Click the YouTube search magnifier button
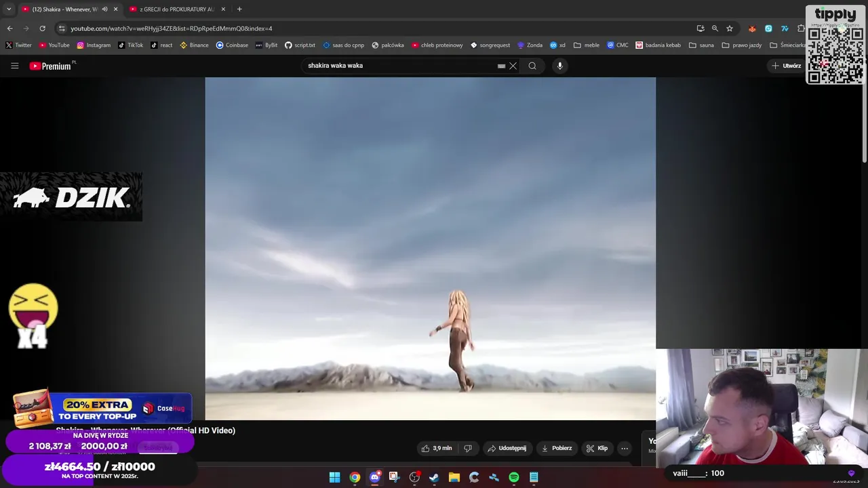This screenshot has height=488, width=868. coord(532,66)
